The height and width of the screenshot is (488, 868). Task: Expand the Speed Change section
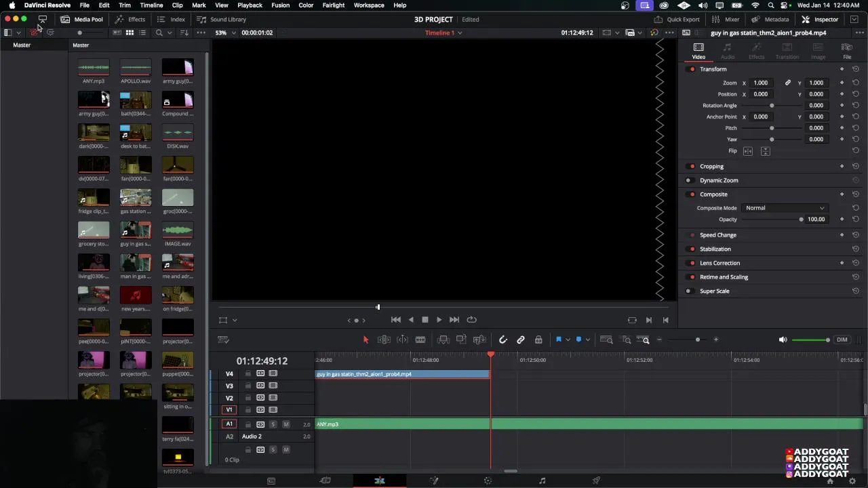(717, 235)
